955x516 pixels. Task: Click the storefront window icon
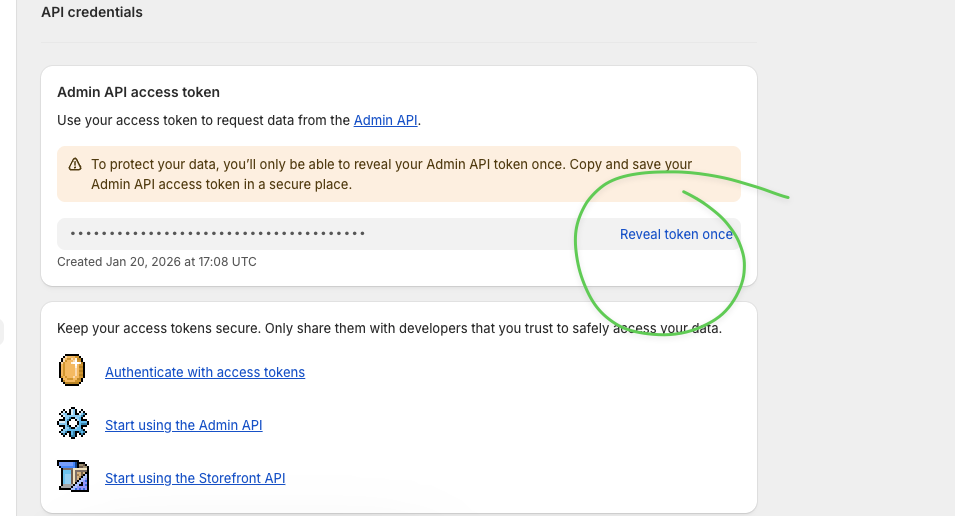pyautogui.click(x=73, y=476)
